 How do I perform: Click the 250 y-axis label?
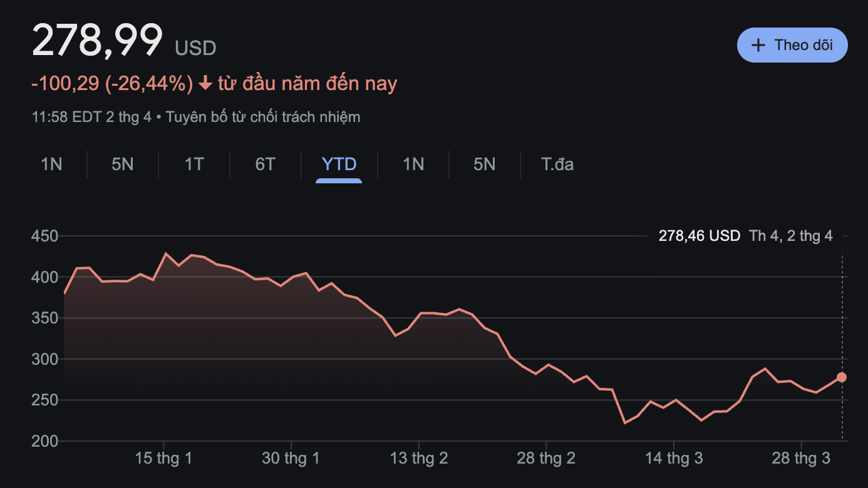pos(44,400)
